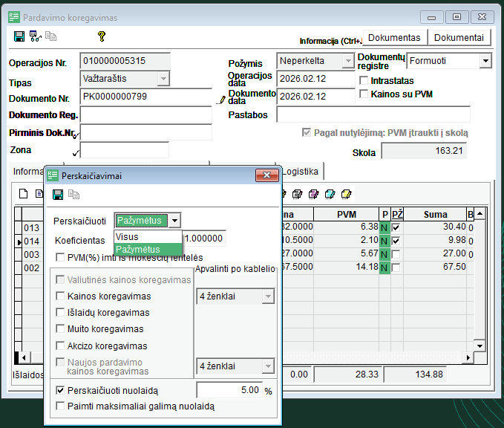Tick the Kainos koregavimas checkbox
The image size is (504, 428).
61,296
